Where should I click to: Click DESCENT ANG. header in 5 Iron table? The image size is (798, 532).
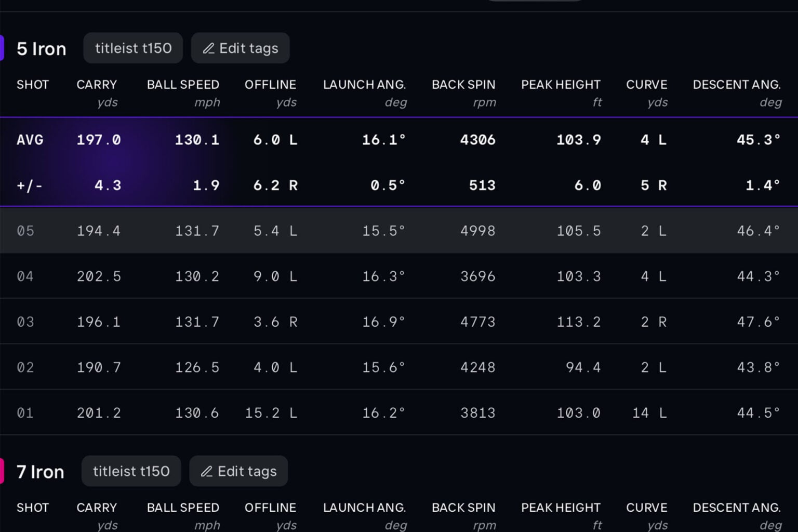[x=737, y=85]
